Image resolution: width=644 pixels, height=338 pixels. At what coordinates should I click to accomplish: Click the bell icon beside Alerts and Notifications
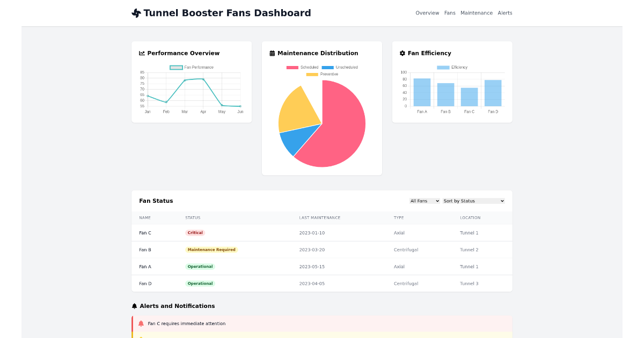click(134, 306)
